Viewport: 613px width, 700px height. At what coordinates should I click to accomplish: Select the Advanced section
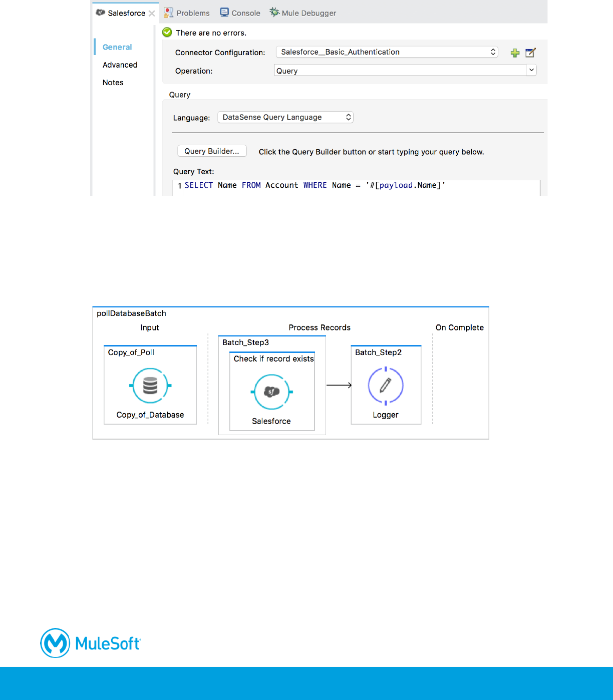[x=120, y=65]
